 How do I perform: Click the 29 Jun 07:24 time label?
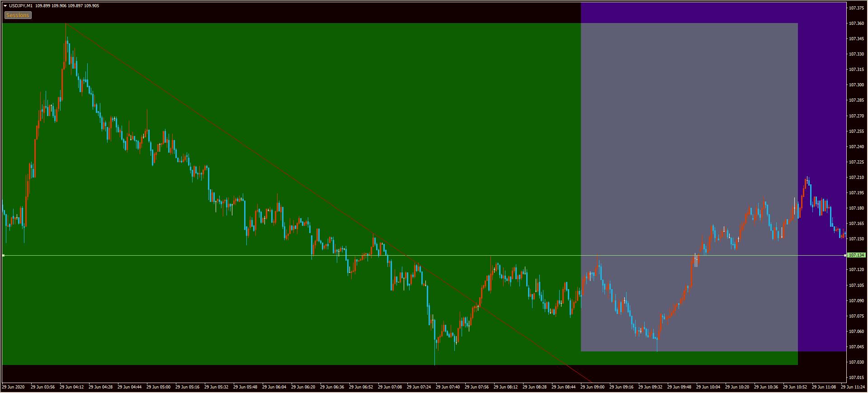tap(419, 387)
